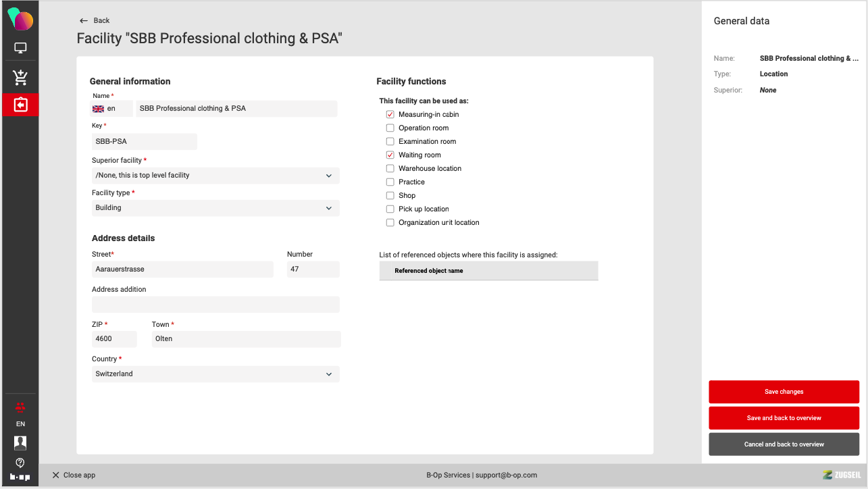Select the red clipboard arrow sidebar icon

(x=20, y=105)
